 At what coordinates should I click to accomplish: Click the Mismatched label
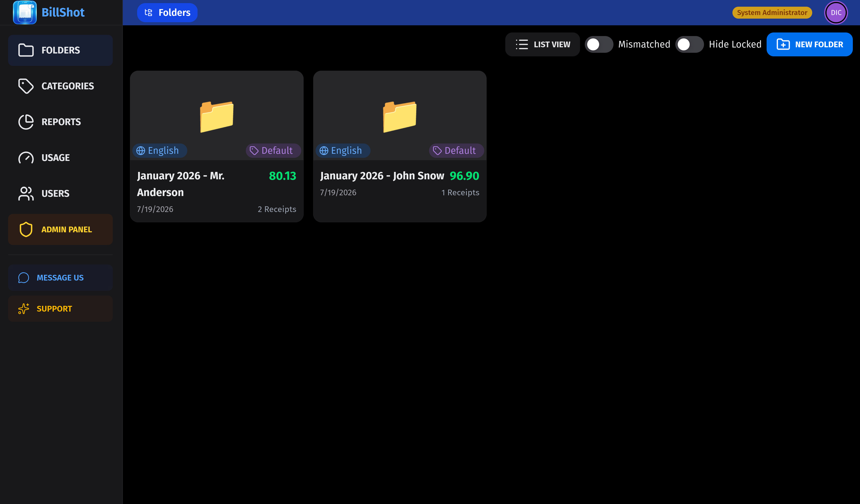point(644,44)
